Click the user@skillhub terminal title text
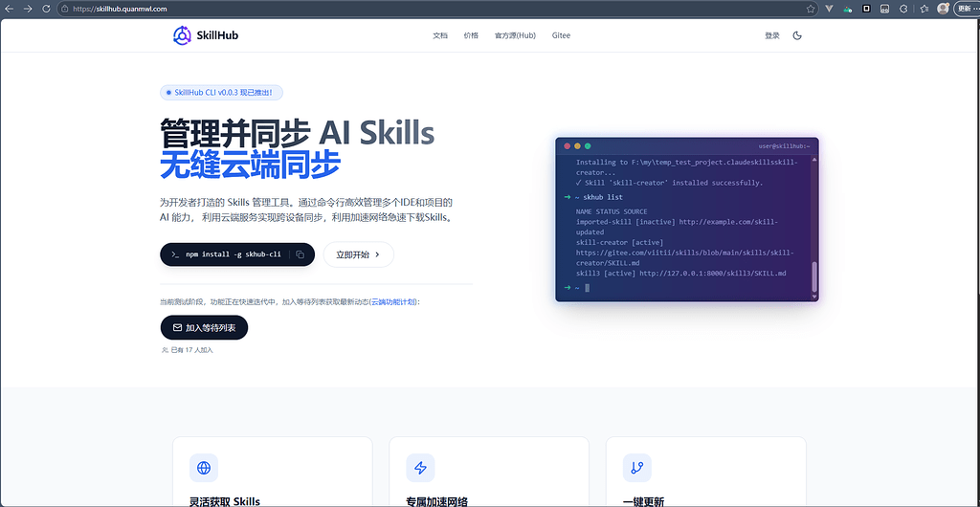The image size is (980, 507). coord(784,146)
